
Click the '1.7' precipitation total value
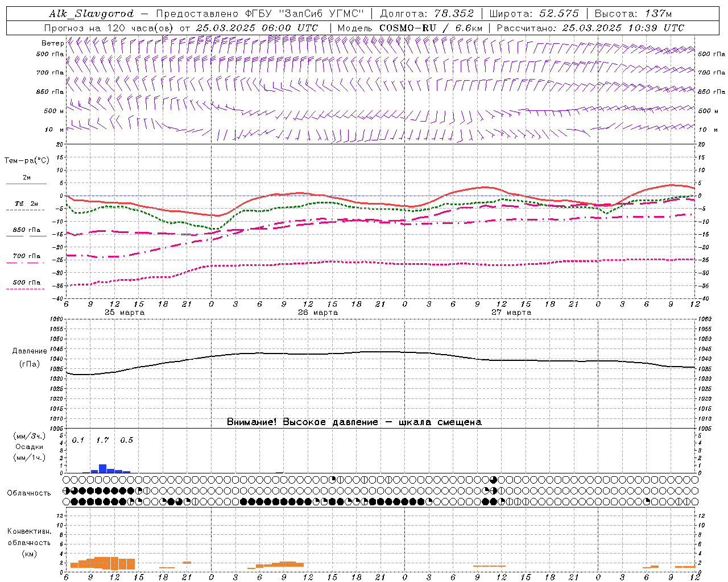coord(102,440)
